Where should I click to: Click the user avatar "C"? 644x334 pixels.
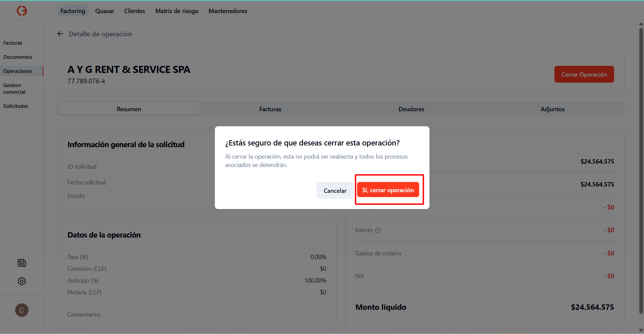[21, 310]
